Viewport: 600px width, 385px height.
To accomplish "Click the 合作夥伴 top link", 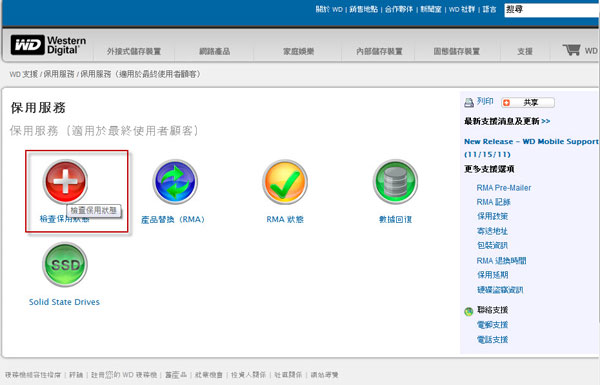I will [x=399, y=9].
